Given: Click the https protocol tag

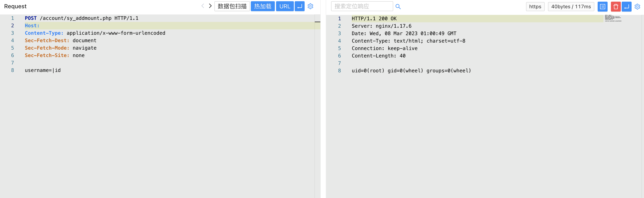Looking at the screenshot, I should [x=535, y=6].
